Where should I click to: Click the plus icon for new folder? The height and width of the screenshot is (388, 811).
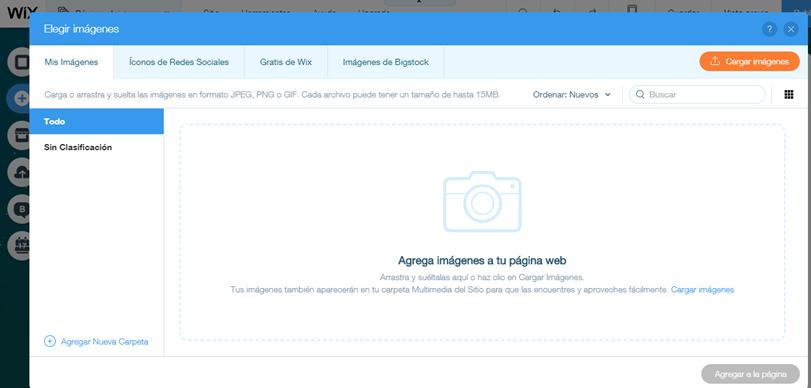[50, 341]
